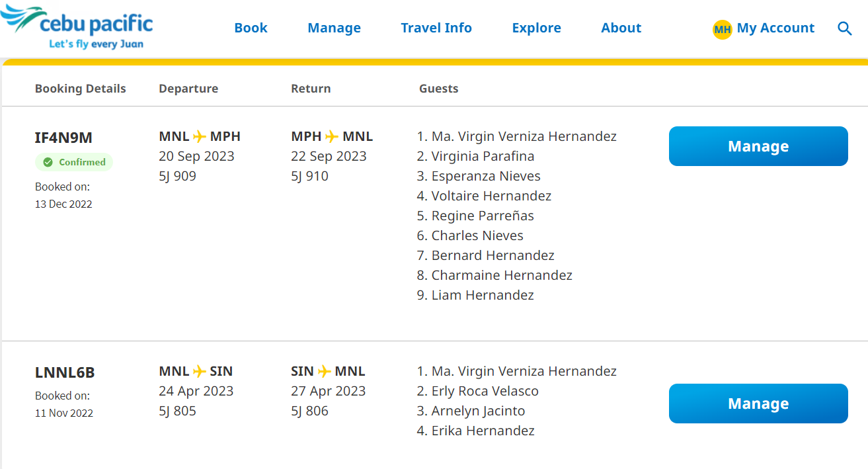The width and height of the screenshot is (868, 469).
Task: Manage booking LNNL6B
Action: pyautogui.click(x=758, y=404)
